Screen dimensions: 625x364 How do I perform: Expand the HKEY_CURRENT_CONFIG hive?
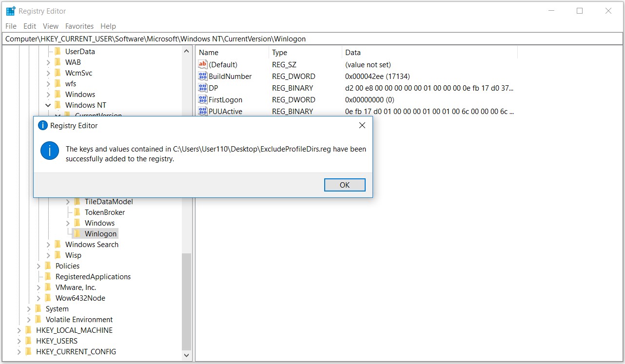(x=19, y=352)
